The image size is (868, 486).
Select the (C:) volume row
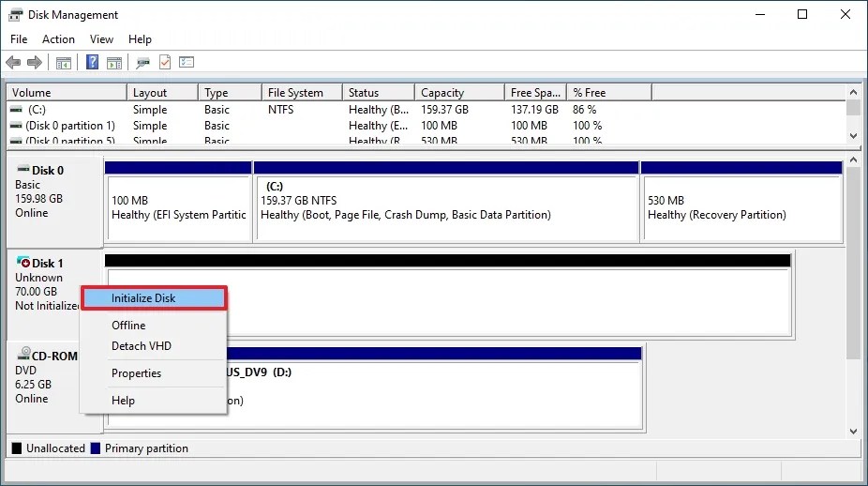[427, 110]
